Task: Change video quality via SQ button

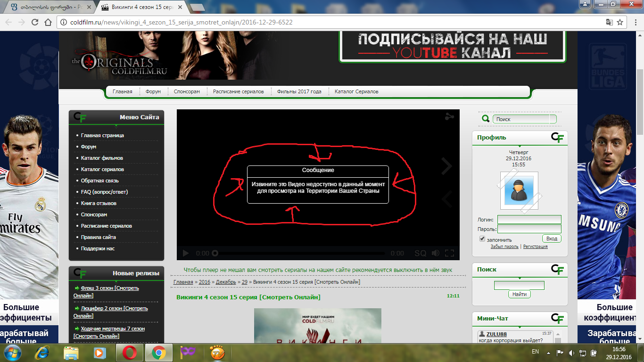Action: pos(420,253)
